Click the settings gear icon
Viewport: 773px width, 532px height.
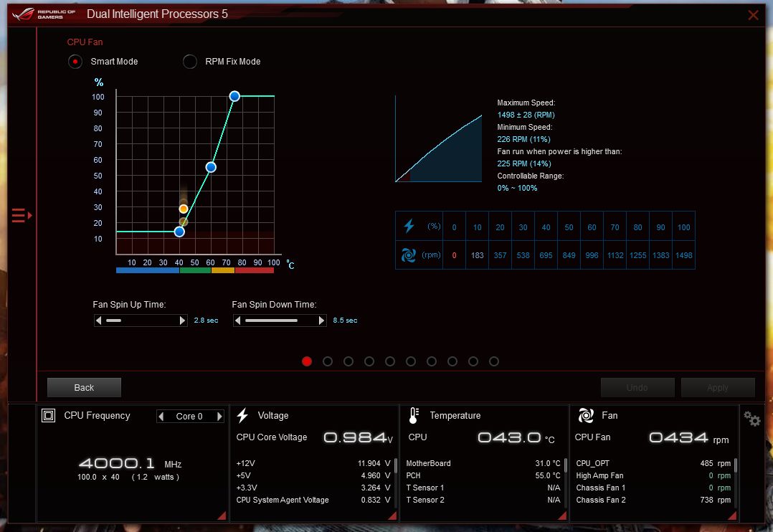(x=752, y=419)
